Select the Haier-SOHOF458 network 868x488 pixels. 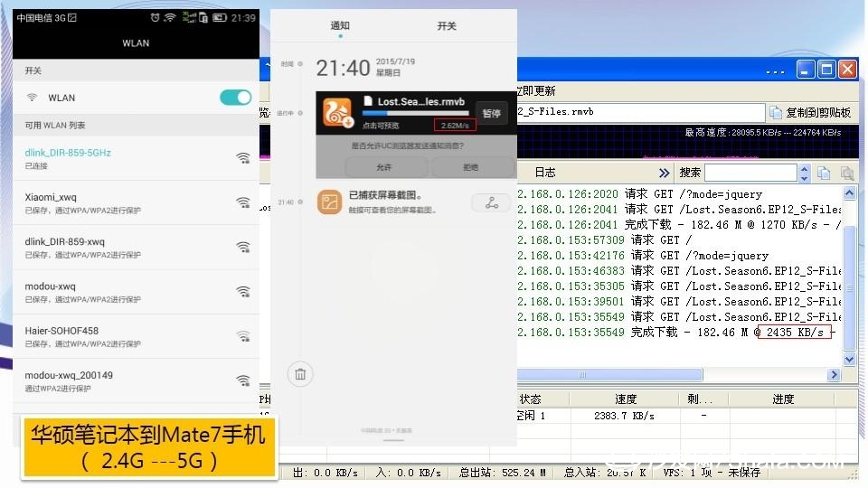137,336
